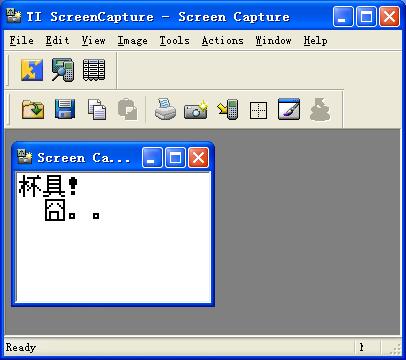This screenshot has height=360, width=406.
Task: Click the calculator with magnifier icon
Action: [x=63, y=70]
